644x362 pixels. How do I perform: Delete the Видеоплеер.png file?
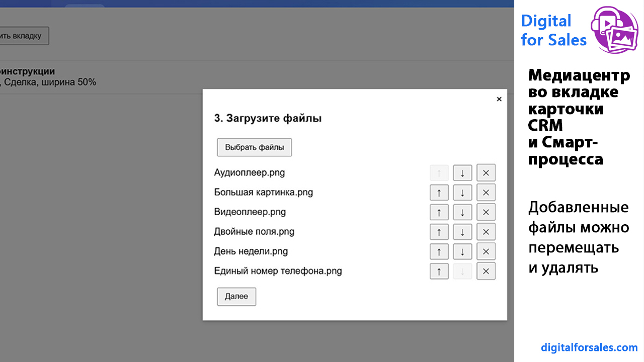(x=486, y=212)
